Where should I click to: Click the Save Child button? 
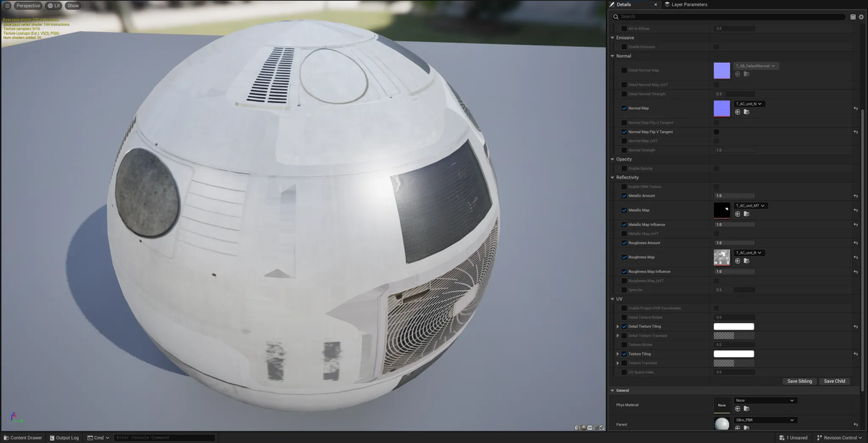834,381
